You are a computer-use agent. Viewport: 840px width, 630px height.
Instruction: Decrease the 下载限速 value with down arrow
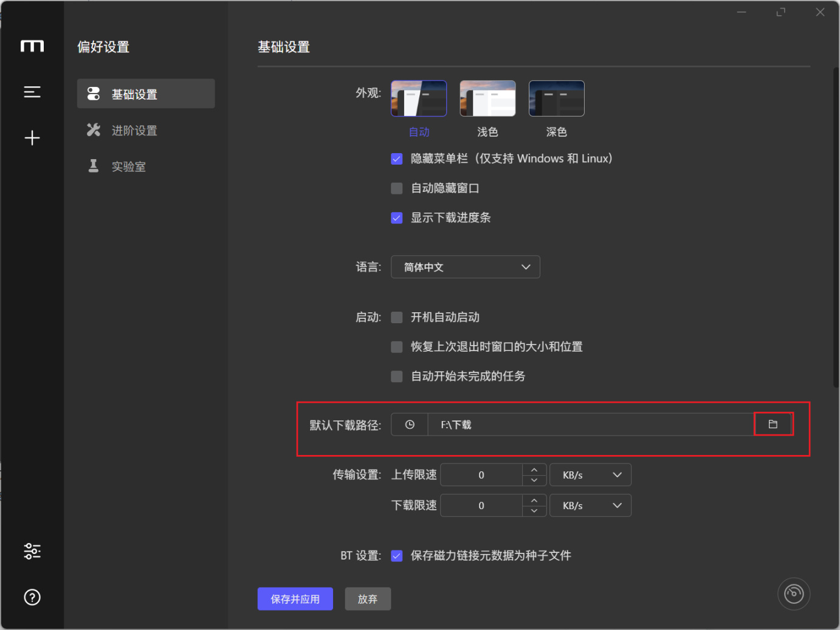click(534, 511)
